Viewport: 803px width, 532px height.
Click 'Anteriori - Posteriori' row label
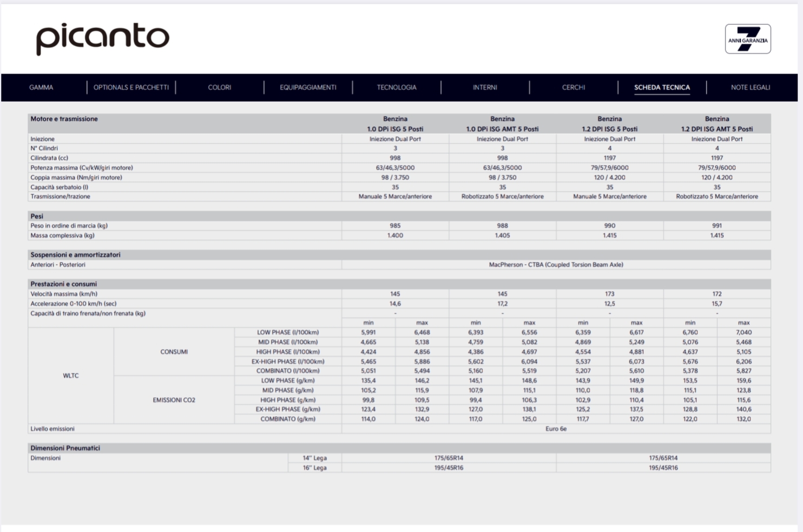click(x=57, y=265)
